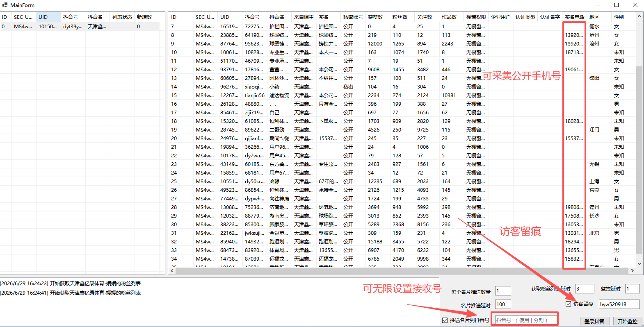This screenshot has width=644, height=327.
Task: Click the scroll up arrow of the right table
Action: (x=639, y=16)
